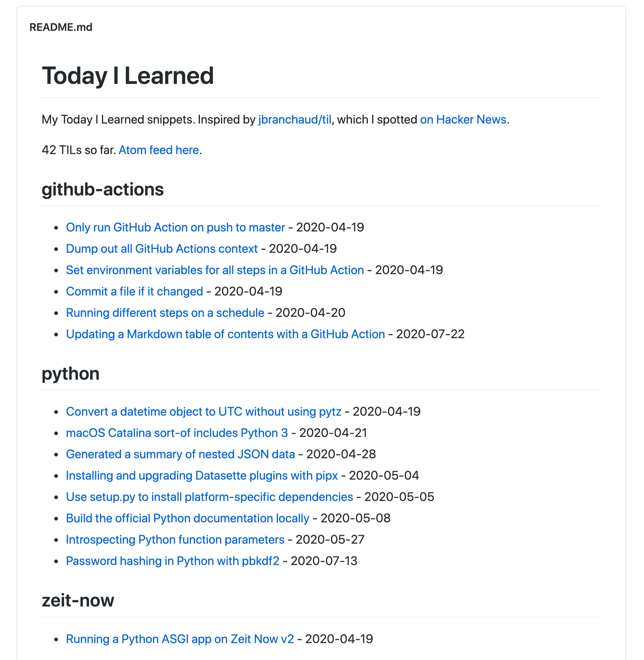
Task: Open Password hashing in Python with pbkdf2
Action: pyautogui.click(x=173, y=561)
